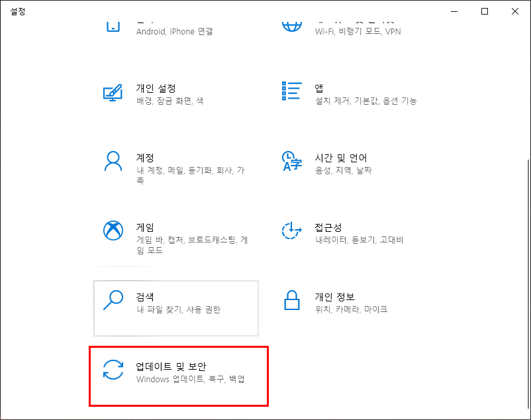Image resolution: width=531 pixels, height=420 pixels.
Task: Click 위치, 카메라, 마이크 description
Action: coord(351,309)
